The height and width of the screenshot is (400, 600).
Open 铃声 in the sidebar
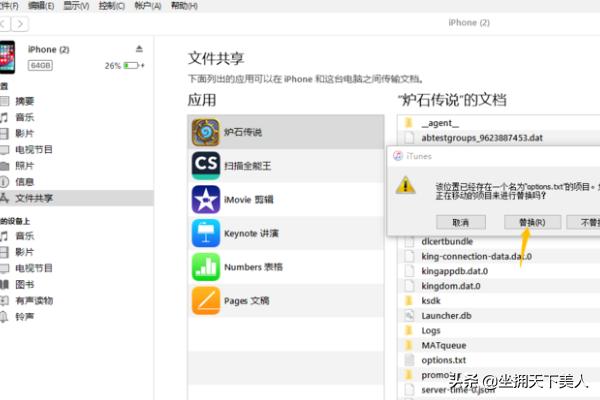[x=25, y=317]
